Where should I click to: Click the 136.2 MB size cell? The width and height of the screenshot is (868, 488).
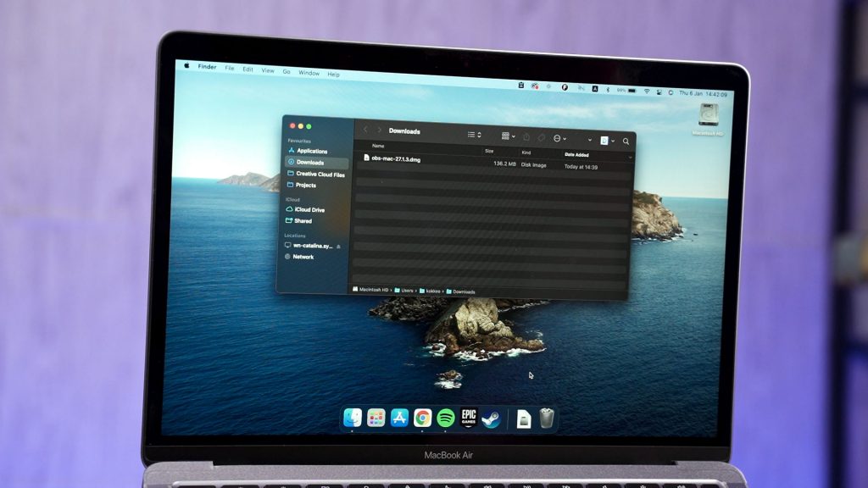tap(504, 164)
